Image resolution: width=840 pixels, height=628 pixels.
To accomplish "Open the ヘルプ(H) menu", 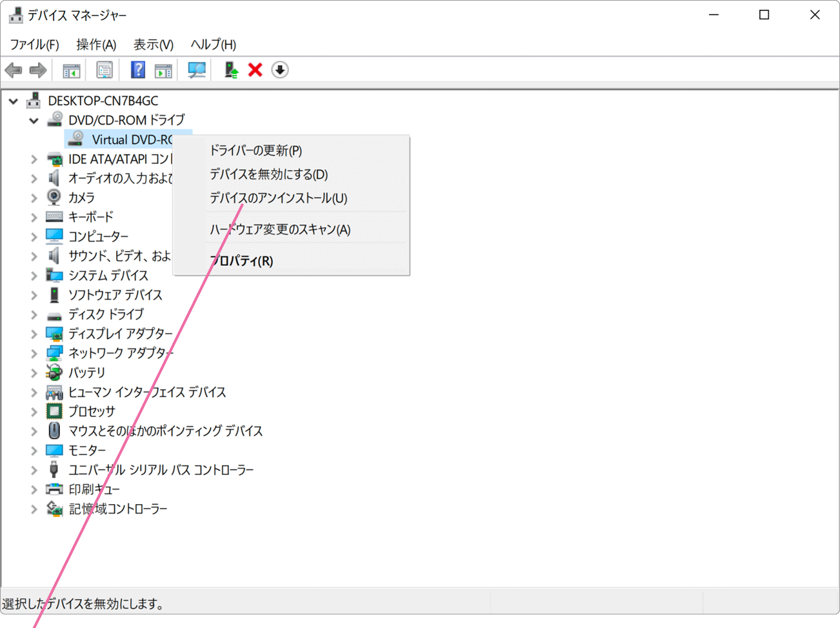I will click(x=214, y=45).
